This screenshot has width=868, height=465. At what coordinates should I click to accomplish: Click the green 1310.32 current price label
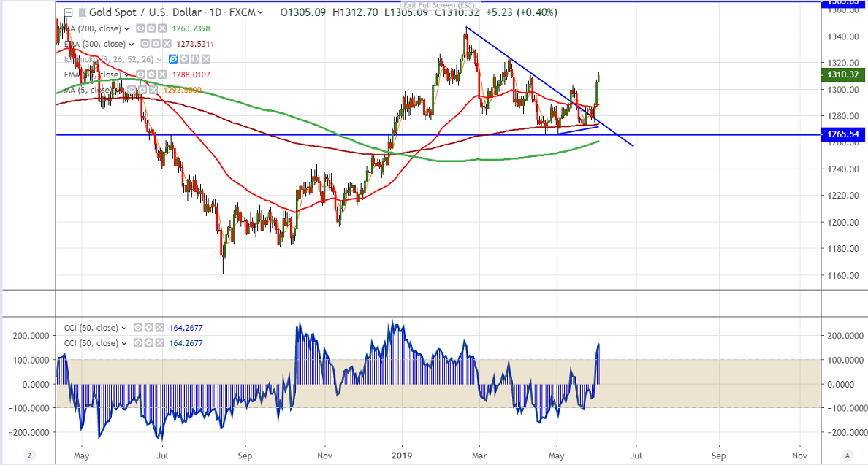843,74
